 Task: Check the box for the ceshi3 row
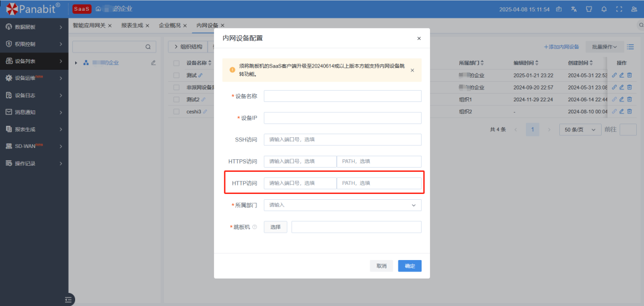pos(176,112)
